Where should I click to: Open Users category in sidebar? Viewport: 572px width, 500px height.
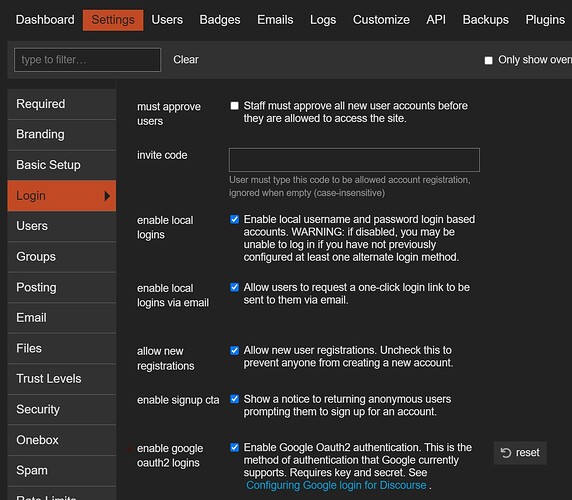[62, 226]
